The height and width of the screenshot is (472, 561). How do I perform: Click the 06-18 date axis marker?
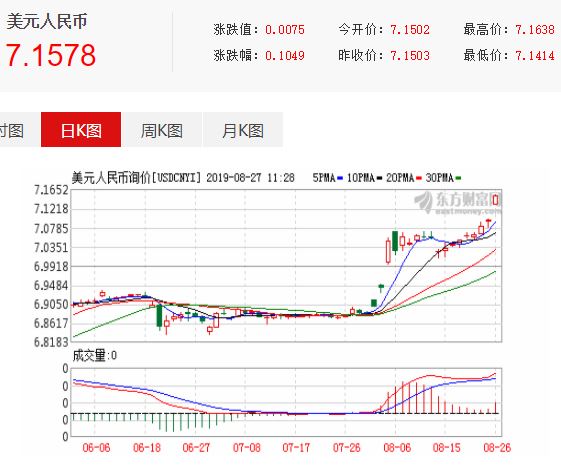click(147, 447)
